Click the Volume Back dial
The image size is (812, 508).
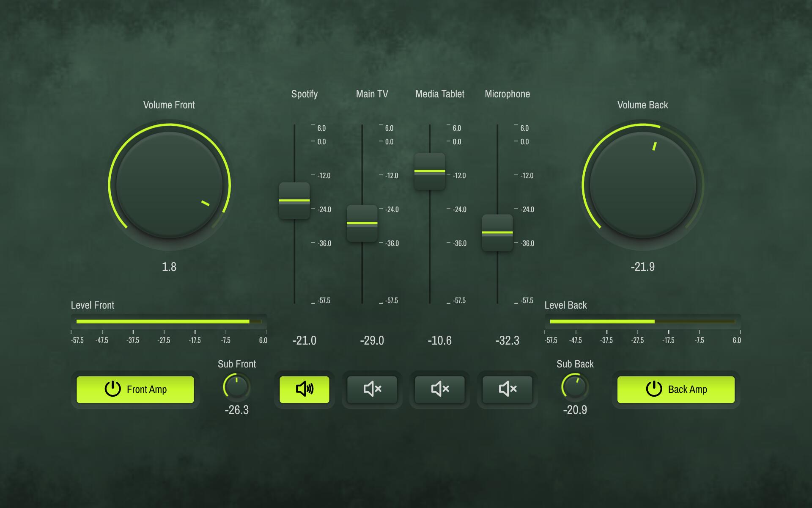coord(643,185)
